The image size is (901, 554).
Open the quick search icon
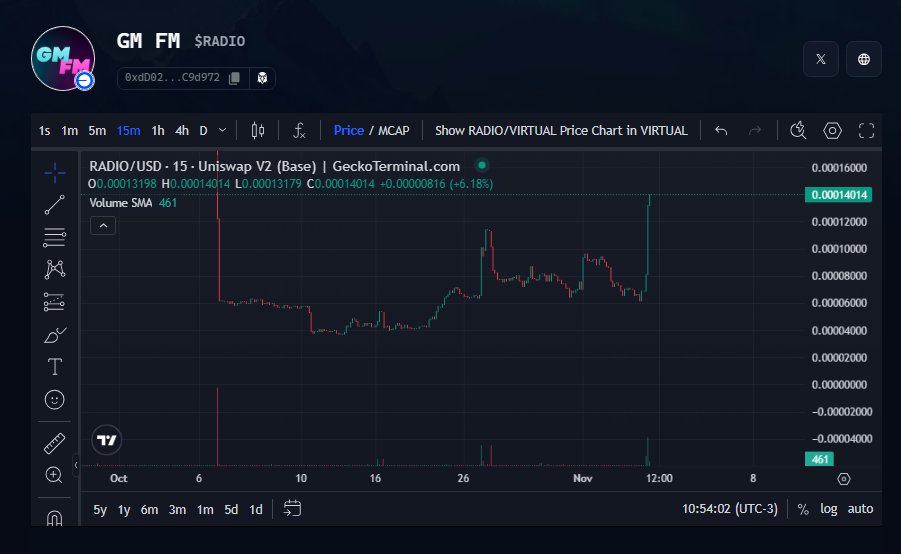(798, 131)
